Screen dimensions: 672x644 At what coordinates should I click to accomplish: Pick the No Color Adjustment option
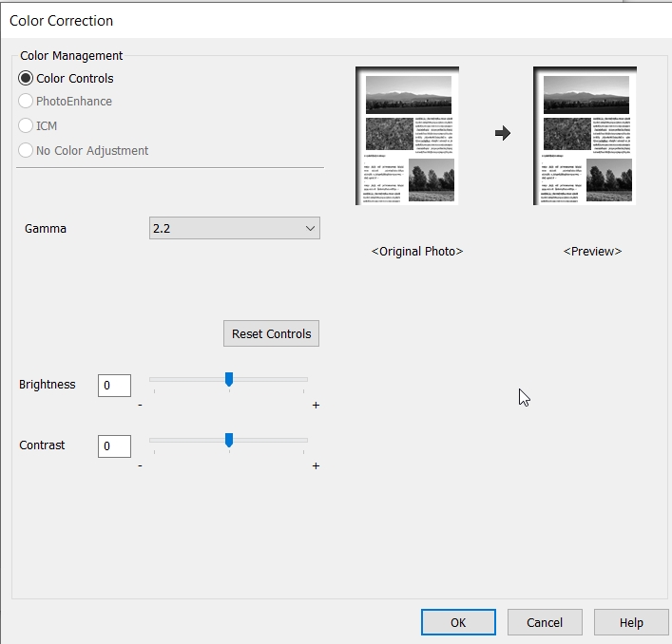(26, 150)
